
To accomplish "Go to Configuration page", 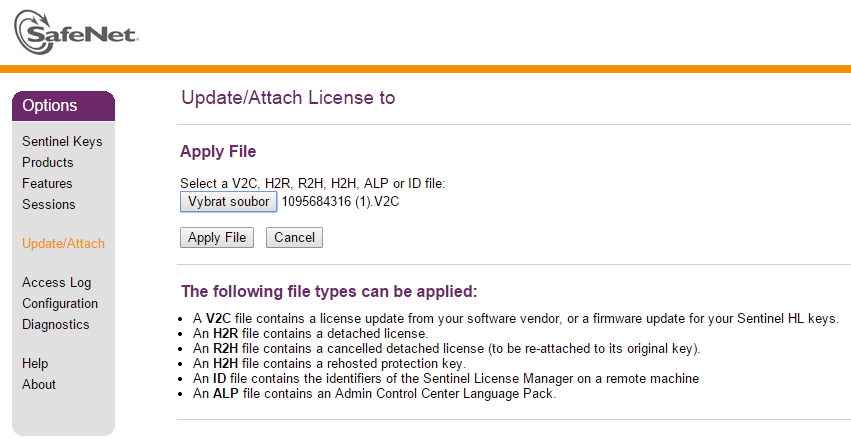I will [x=60, y=303].
